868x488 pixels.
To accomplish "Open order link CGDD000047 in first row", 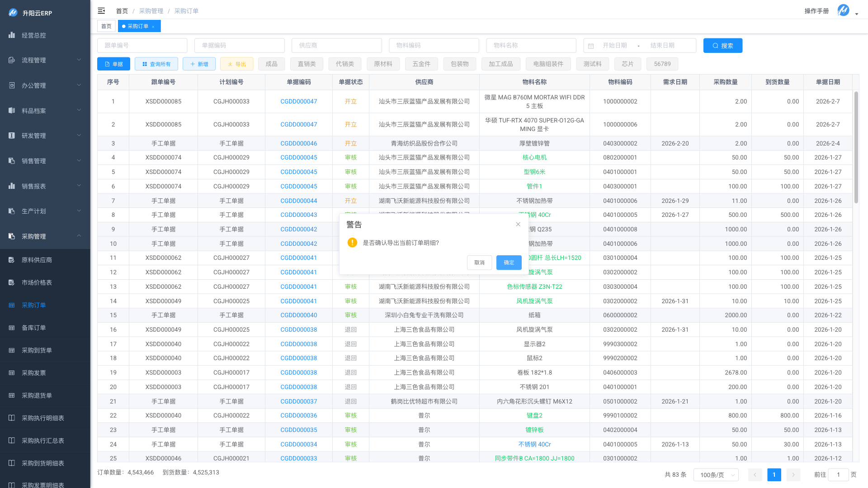I will click(298, 102).
